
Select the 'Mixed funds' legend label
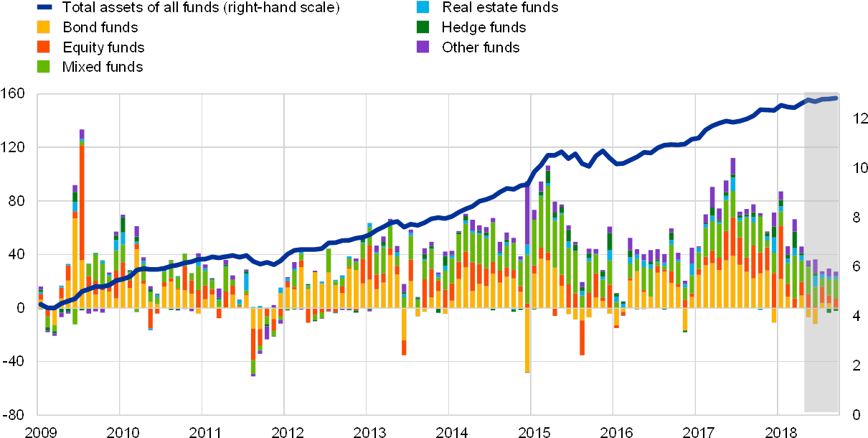pyautogui.click(x=103, y=67)
